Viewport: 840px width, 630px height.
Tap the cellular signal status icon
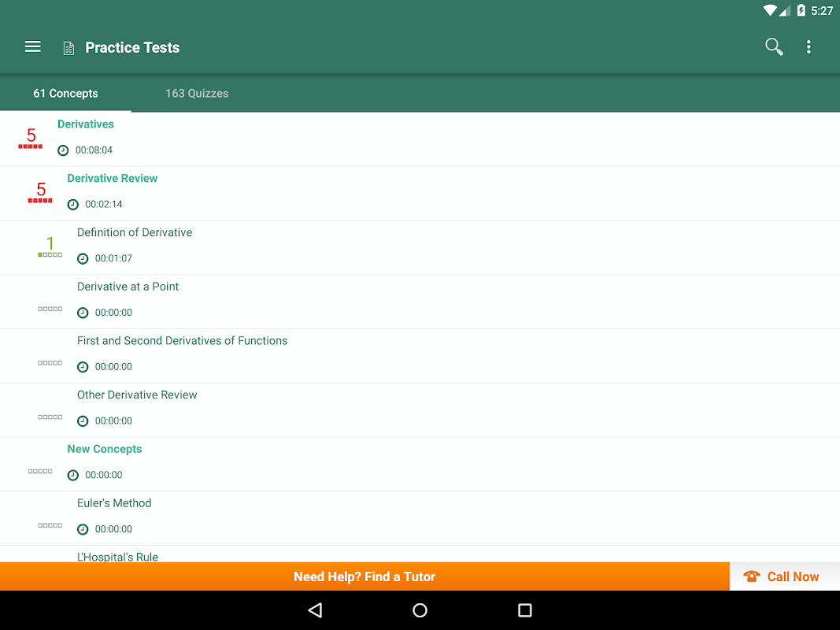[x=785, y=10]
